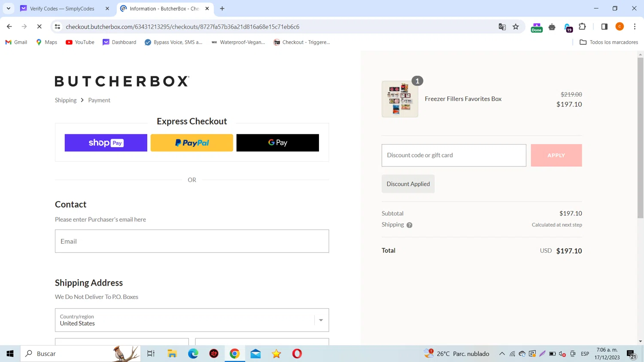This screenshot has width=644, height=362.
Task: Switch to the Verify Codes SimplyCodes tab
Action: [62, 9]
